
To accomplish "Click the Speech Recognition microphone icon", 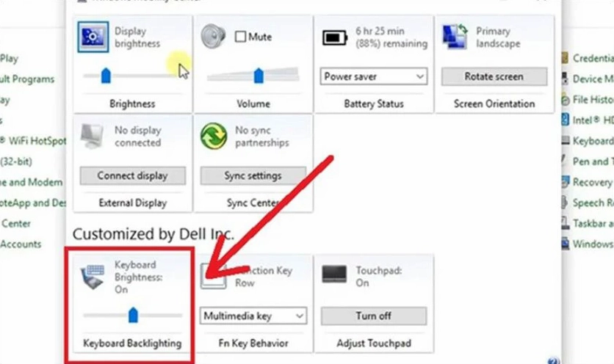I will (x=565, y=203).
